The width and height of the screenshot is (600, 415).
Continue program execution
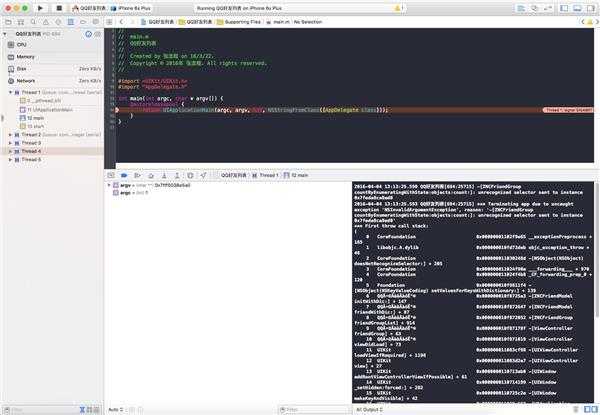137,175
